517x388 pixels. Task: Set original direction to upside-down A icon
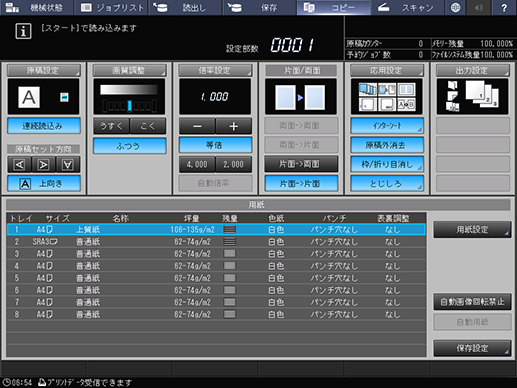[68, 164]
